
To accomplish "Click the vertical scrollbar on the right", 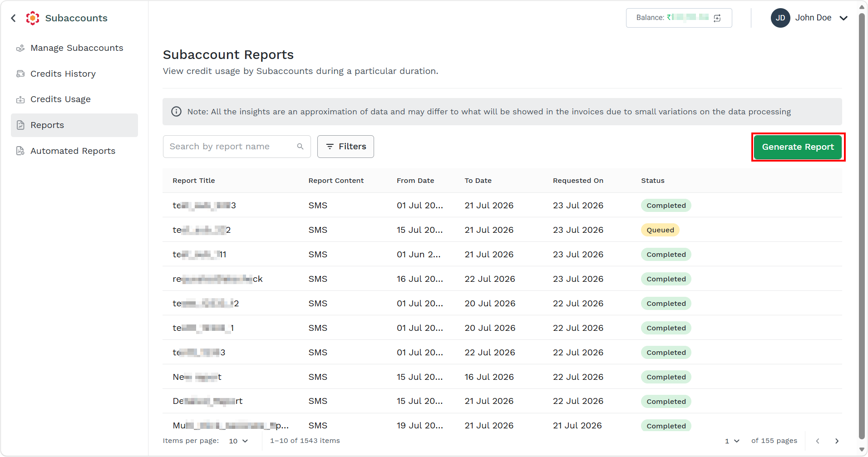I will [x=862, y=226].
